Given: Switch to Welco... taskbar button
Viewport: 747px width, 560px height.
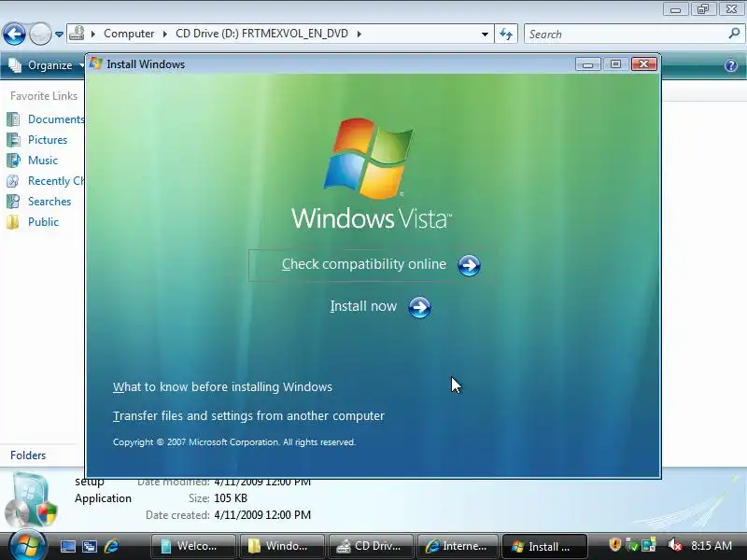Looking at the screenshot, I should (193, 546).
